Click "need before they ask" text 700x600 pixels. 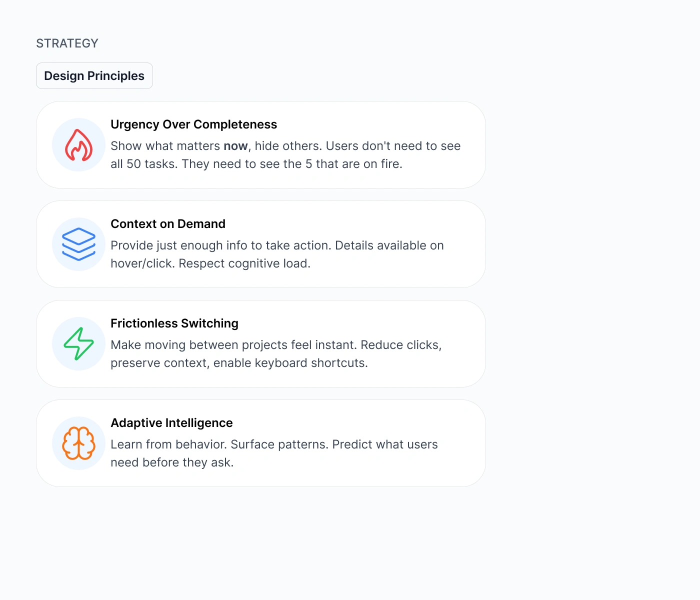point(172,462)
